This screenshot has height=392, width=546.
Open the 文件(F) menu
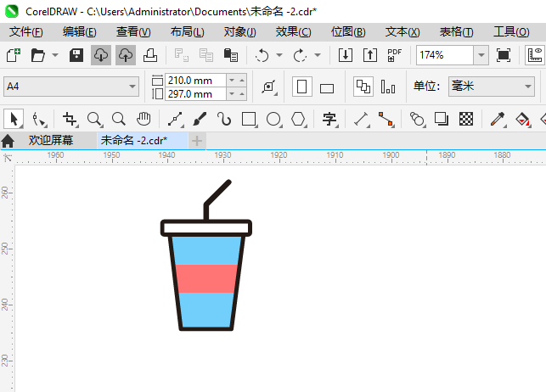pyautogui.click(x=26, y=32)
